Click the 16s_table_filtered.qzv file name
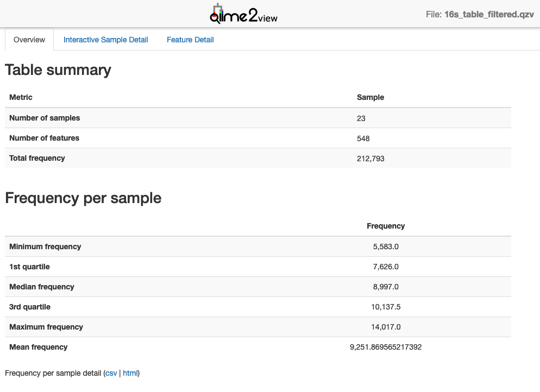The image size is (540, 392). (488, 15)
